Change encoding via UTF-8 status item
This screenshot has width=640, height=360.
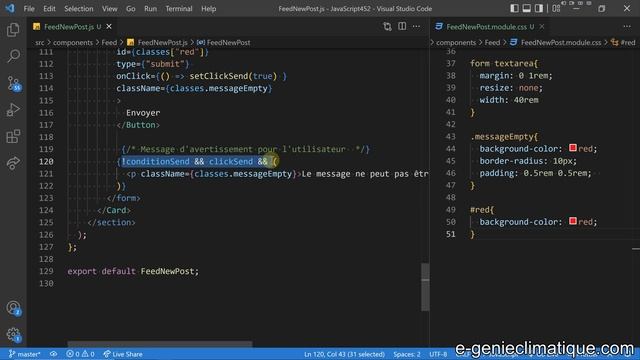click(x=438, y=354)
